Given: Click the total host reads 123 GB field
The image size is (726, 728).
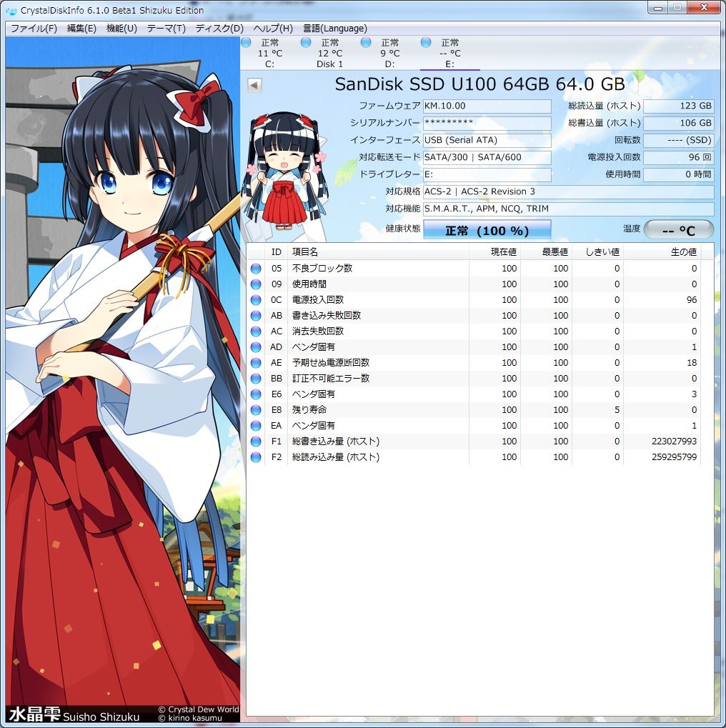Looking at the screenshot, I should tap(679, 106).
